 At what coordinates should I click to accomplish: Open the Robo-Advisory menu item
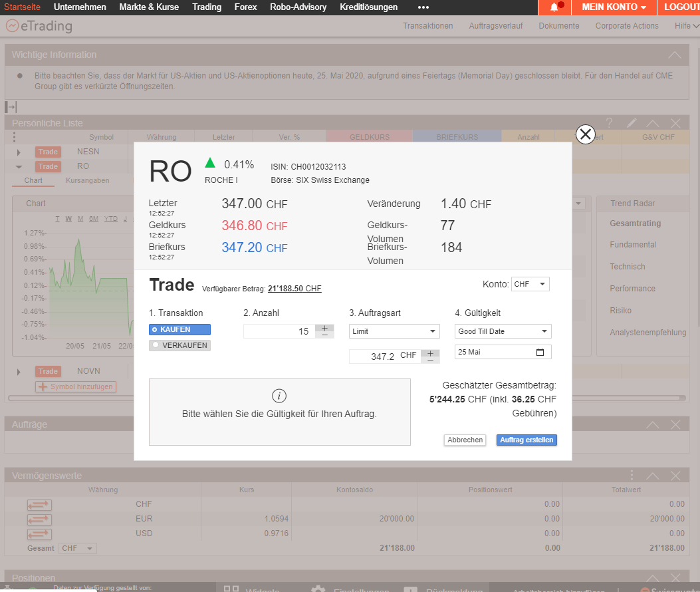pyautogui.click(x=298, y=7)
